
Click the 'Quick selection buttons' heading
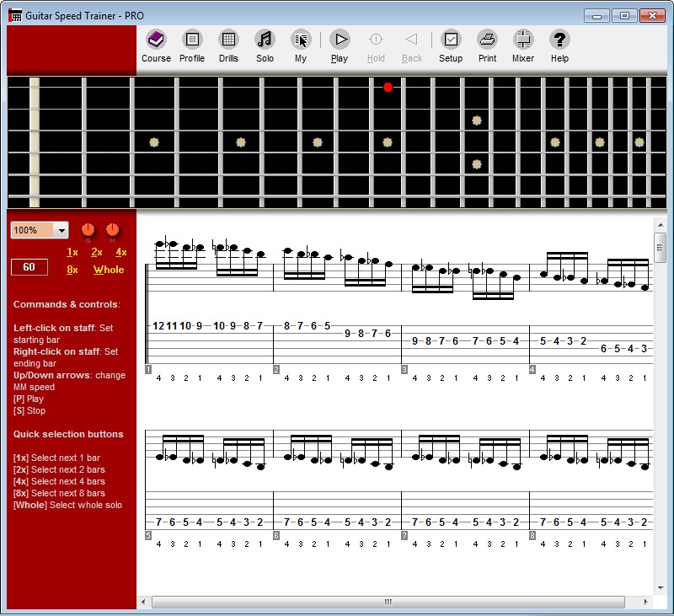68,434
